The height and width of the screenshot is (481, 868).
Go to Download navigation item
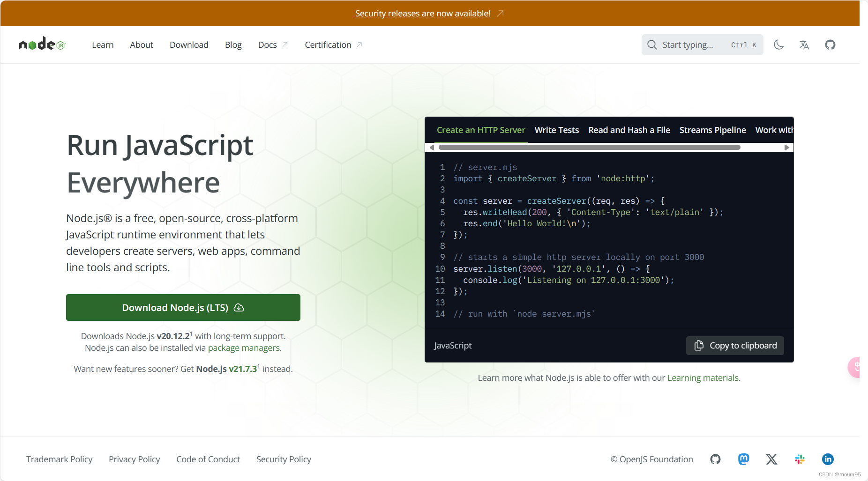189,44
